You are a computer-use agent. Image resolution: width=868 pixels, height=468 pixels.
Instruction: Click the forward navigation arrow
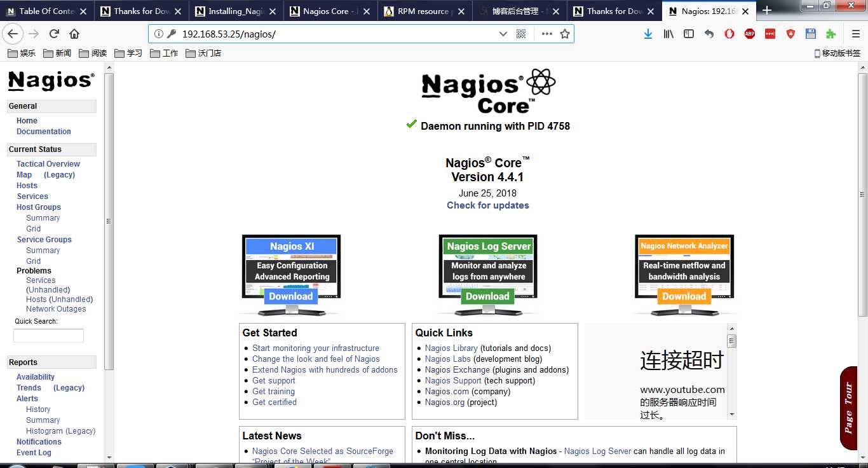pos(34,34)
